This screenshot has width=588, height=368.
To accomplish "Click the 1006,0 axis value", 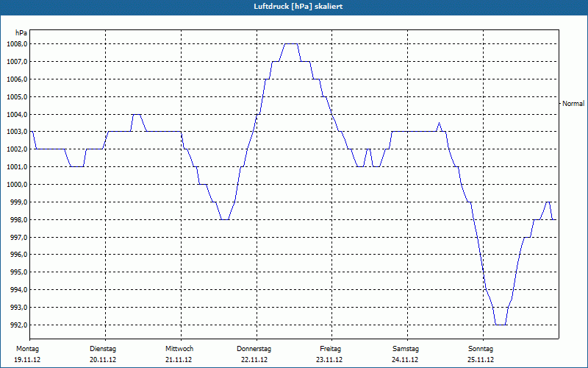I will tap(17, 79).
